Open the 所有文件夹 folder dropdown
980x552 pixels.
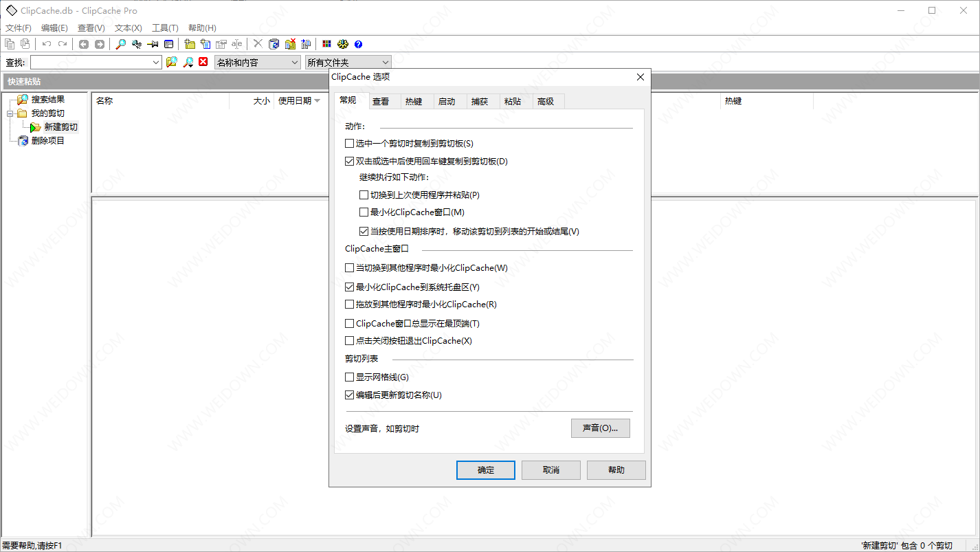[348, 63]
